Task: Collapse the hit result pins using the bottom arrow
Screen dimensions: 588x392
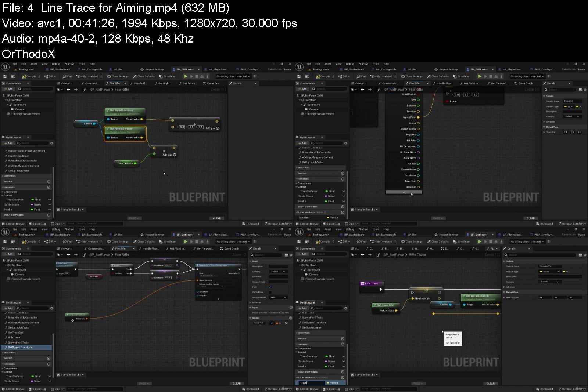Action: pyautogui.click(x=404, y=192)
